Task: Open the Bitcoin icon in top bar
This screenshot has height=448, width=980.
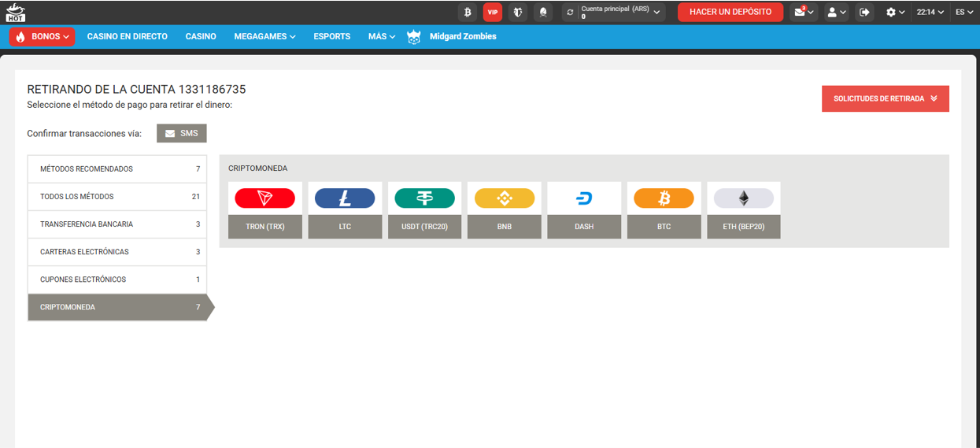Action: pos(468,12)
